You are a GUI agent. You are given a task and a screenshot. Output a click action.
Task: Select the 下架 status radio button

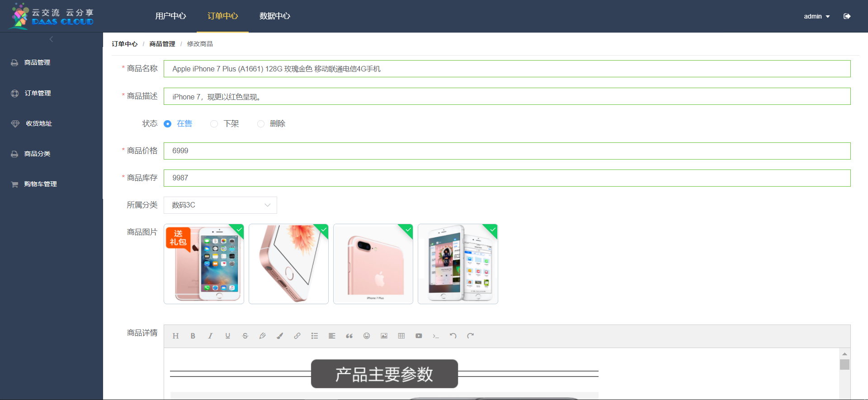tap(214, 124)
